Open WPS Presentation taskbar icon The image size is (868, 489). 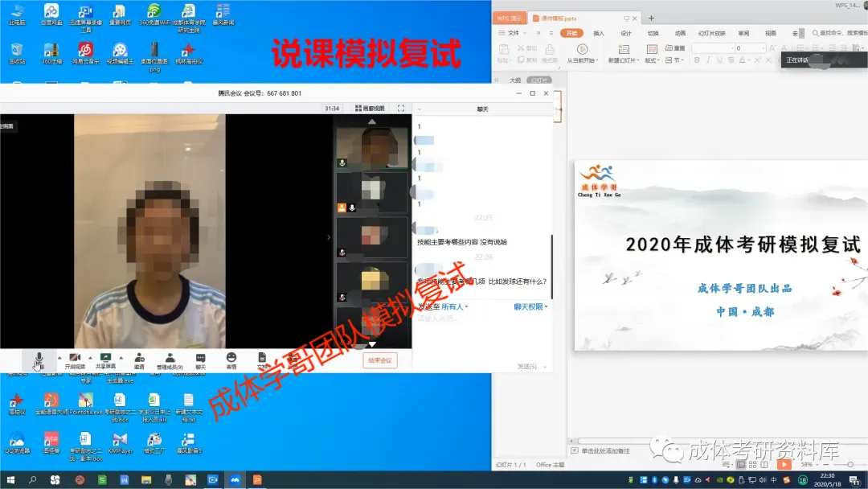coord(257,480)
